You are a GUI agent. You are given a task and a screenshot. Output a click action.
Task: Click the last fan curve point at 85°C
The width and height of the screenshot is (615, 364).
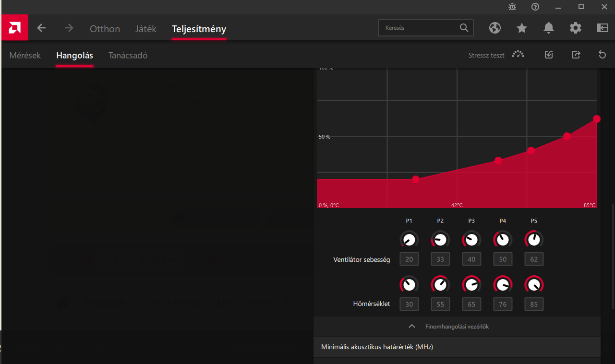(597, 119)
